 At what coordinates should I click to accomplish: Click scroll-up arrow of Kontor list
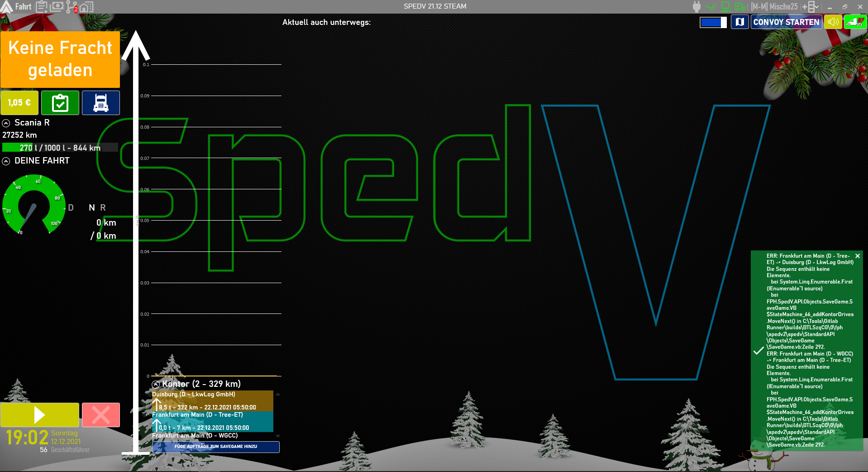click(x=278, y=395)
